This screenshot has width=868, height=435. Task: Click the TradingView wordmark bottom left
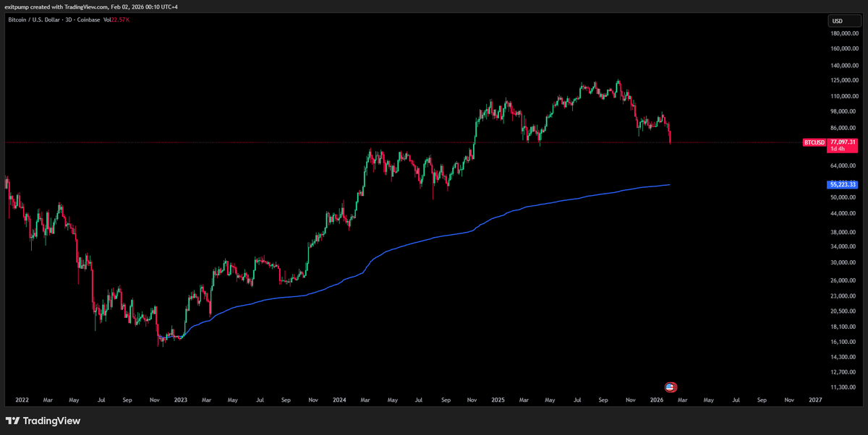(x=51, y=421)
